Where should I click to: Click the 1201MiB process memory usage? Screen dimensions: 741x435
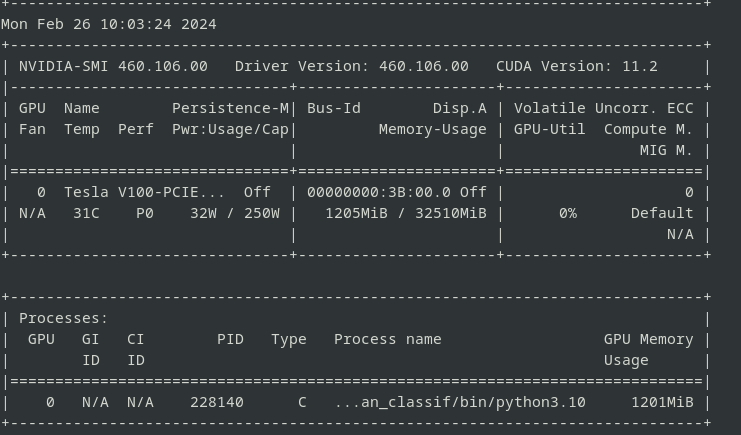click(662, 402)
